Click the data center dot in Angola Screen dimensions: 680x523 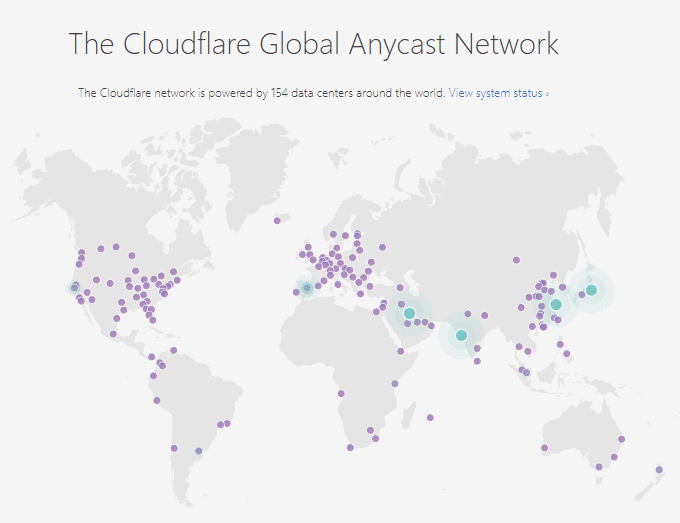point(341,394)
